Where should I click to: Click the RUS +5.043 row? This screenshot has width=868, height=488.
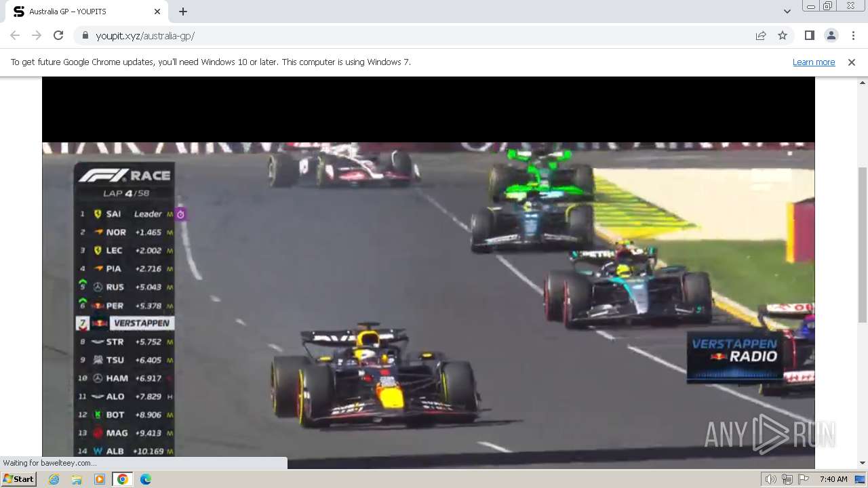125,287
